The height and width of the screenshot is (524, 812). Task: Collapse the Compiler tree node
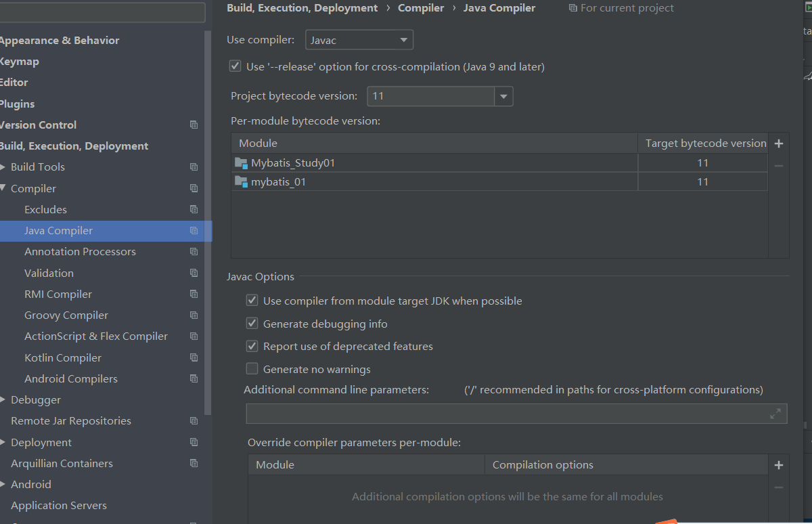pos(3,188)
